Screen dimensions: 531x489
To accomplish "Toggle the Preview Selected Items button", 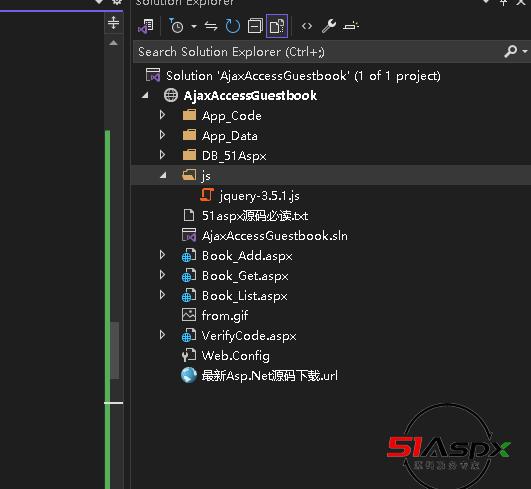I will coord(351,26).
